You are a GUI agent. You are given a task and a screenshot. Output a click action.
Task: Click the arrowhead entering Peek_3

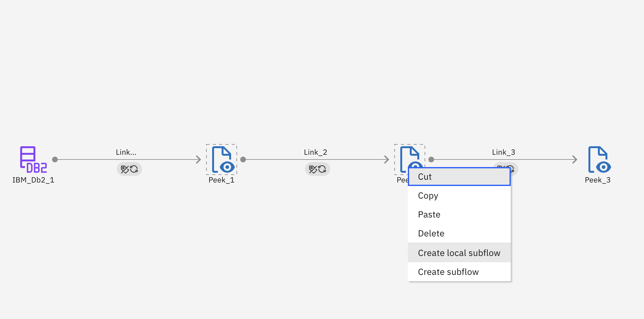[x=575, y=159]
